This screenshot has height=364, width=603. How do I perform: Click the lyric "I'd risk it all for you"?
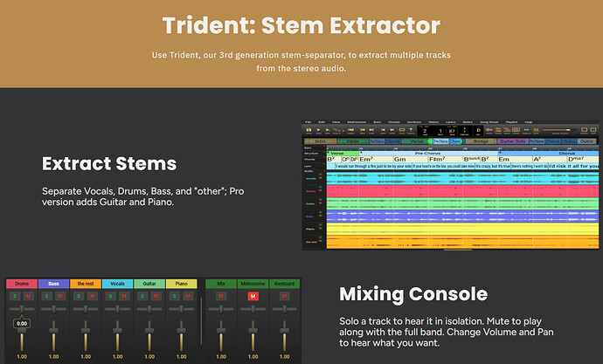pos(574,166)
